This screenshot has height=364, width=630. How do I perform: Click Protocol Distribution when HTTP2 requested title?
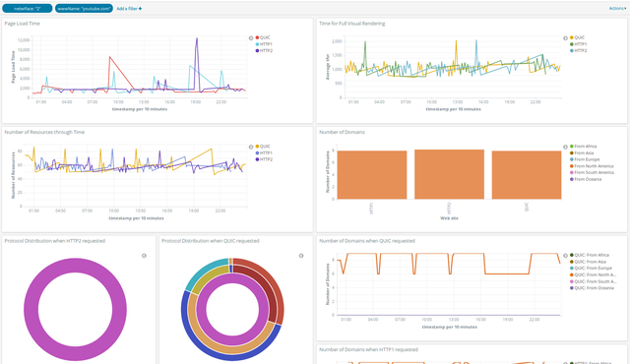55,241
